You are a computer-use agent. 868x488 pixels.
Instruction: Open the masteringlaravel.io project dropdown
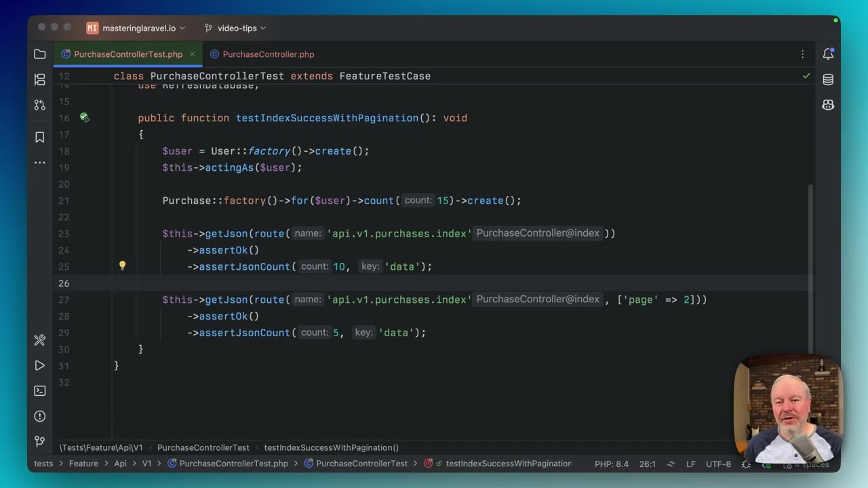point(136,28)
